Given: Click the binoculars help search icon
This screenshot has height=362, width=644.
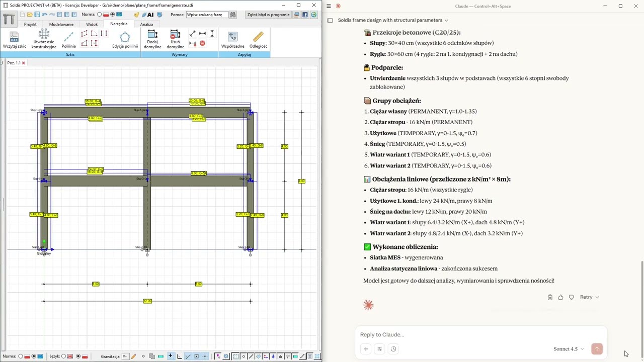Looking at the screenshot, I should (233, 15).
